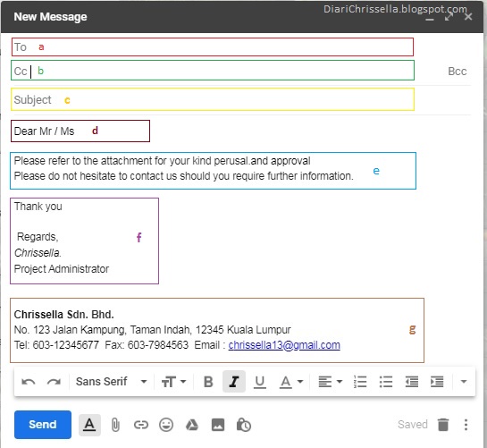Click the Subject field
Screen dimensions: 487x448
point(213,99)
